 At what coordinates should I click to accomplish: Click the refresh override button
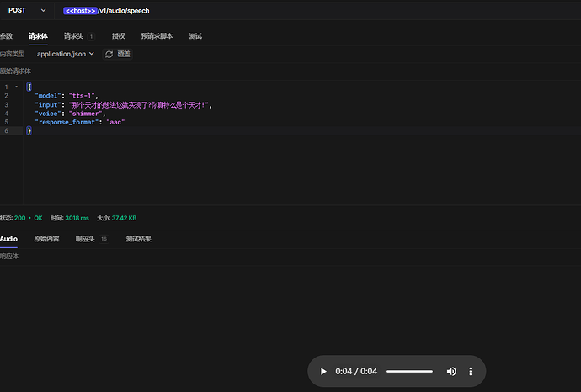[117, 54]
